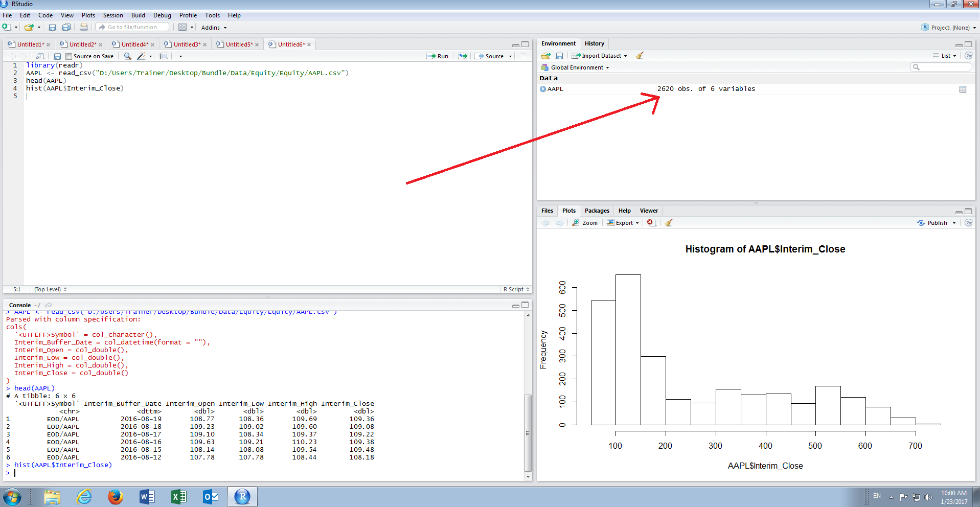The image size is (980, 507).
Task: Open the Session menu
Action: point(113,15)
